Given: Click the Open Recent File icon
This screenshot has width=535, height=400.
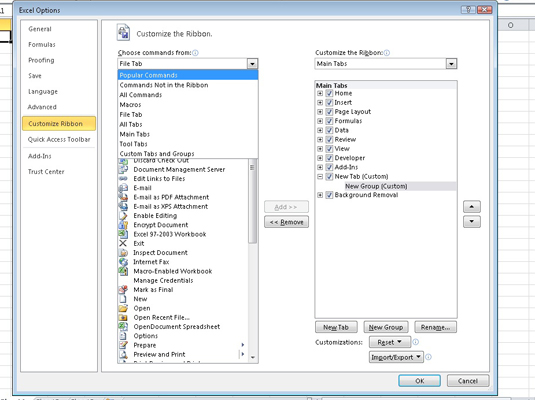Looking at the screenshot, I should point(123,317).
